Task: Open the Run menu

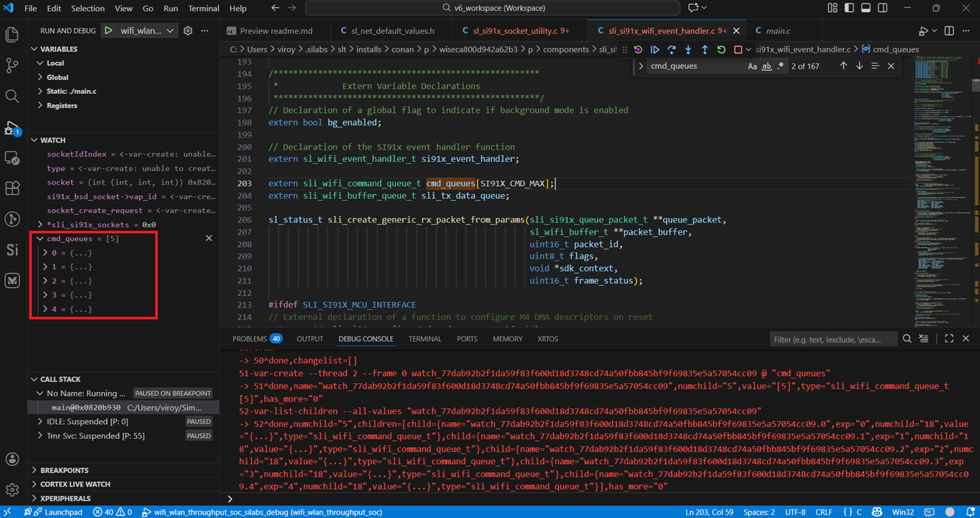Action: (171, 8)
